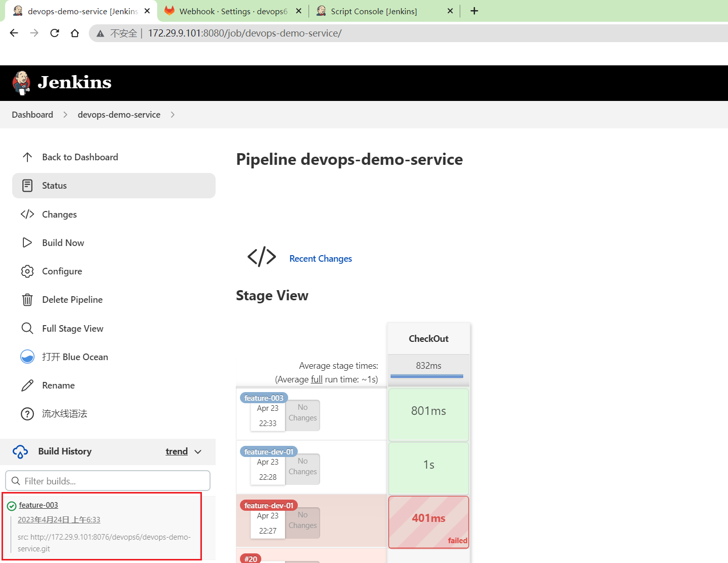This screenshot has height=563, width=728.
Task: Select the devops-demo-service browser tab
Action: click(82, 11)
